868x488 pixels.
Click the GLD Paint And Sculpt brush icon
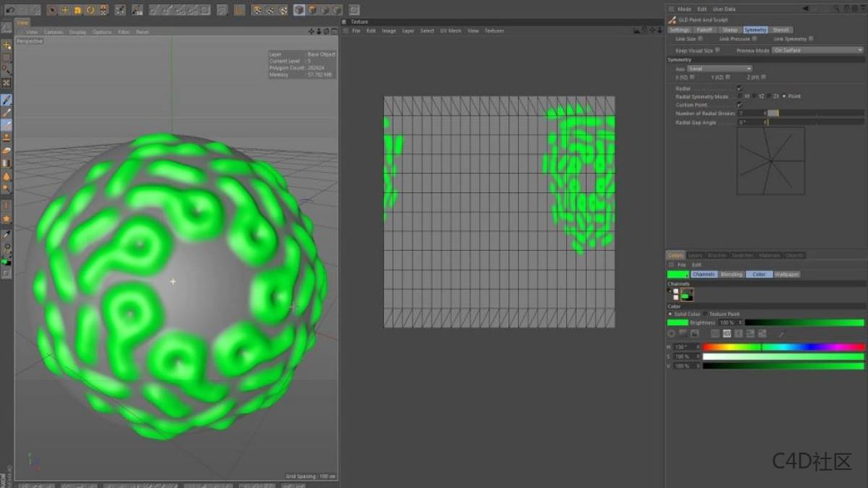pyautogui.click(x=672, y=20)
